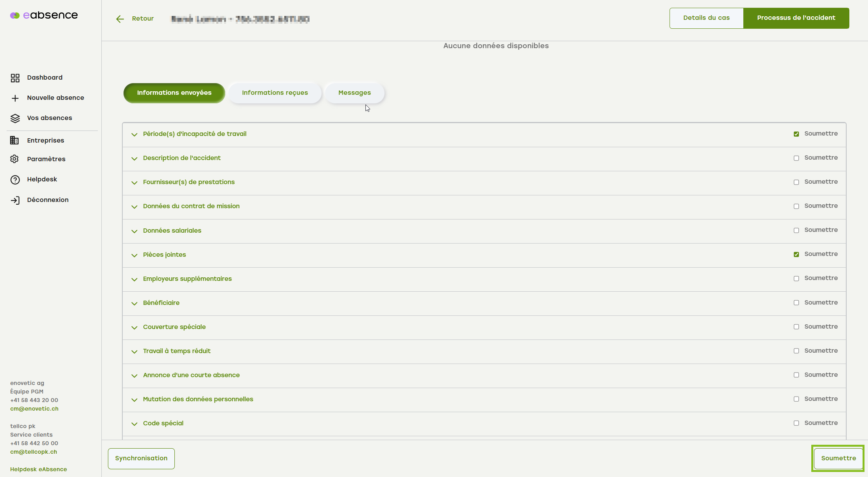
Task: Open the cm@enovetic.ch email link
Action: [x=34, y=409]
